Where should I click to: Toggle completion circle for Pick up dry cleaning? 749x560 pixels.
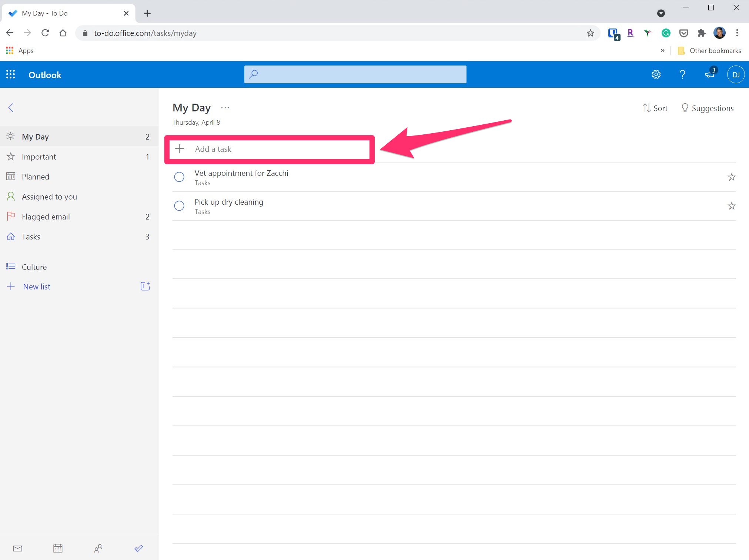pyautogui.click(x=180, y=206)
